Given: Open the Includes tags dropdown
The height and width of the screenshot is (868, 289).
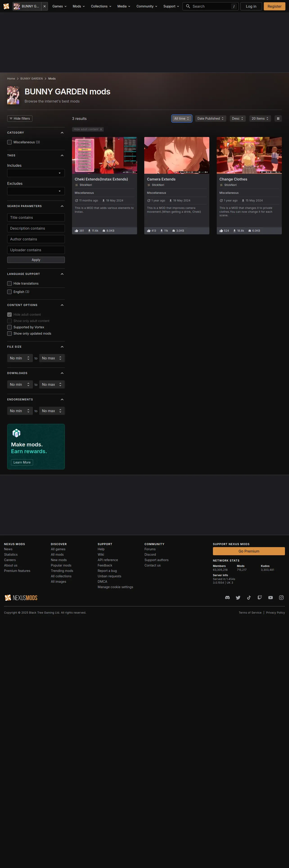Looking at the screenshot, I should click(x=36, y=173).
